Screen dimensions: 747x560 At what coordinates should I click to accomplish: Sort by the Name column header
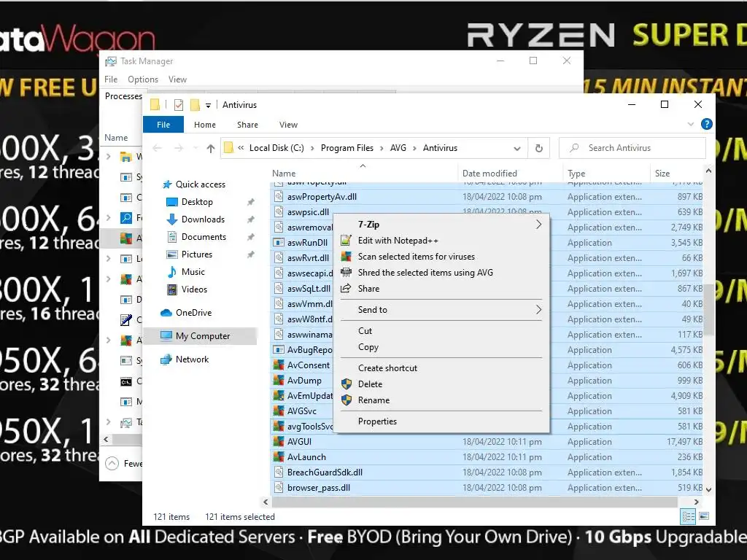(364, 174)
